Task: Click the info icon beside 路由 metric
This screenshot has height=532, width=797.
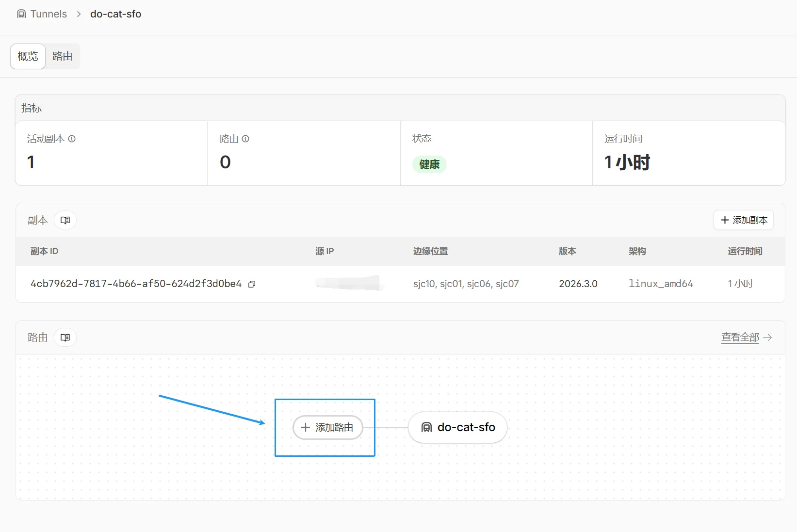Action: pos(245,139)
